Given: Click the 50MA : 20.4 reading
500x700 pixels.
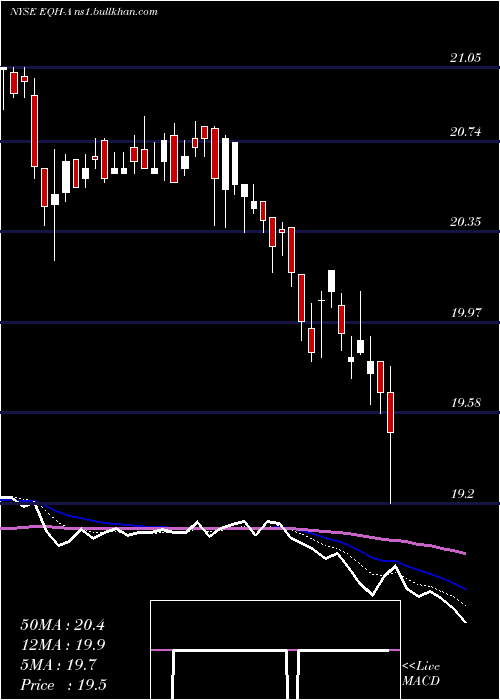Looking at the screenshot, I should pyautogui.click(x=62, y=625).
